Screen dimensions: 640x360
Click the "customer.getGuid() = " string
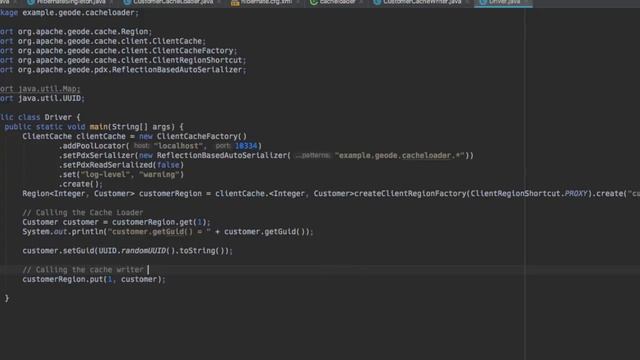(159, 232)
